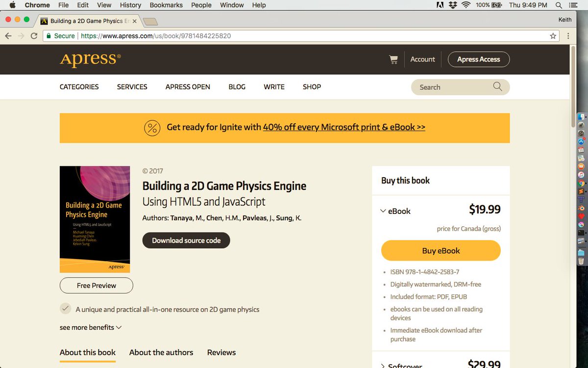Click the search magnifier in Apress search box

pyautogui.click(x=497, y=87)
